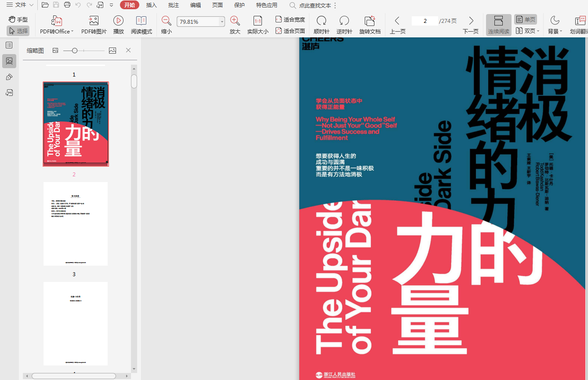Toggle 连续阅读 continuous reading
The height and width of the screenshot is (380, 588).
498,25
